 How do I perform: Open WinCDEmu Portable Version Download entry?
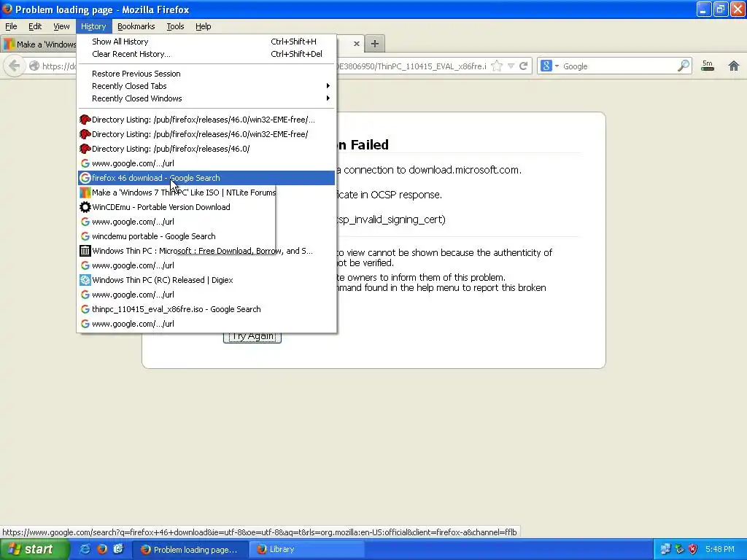click(206, 207)
